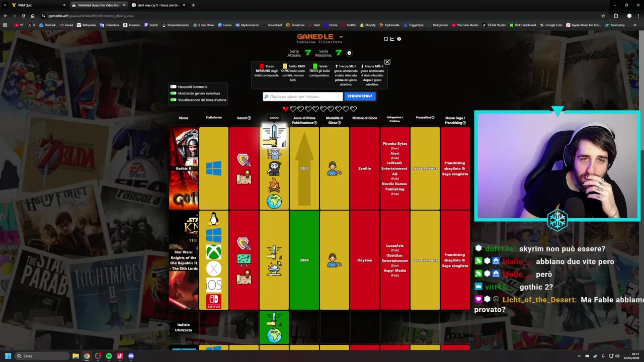Click the single-player icon in Star Wars row
The image size is (644, 362).
click(x=334, y=260)
